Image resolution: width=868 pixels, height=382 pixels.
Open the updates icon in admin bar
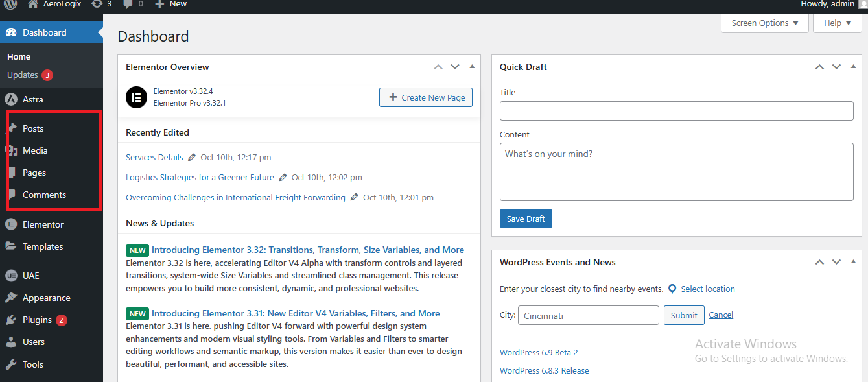(97, 4)
